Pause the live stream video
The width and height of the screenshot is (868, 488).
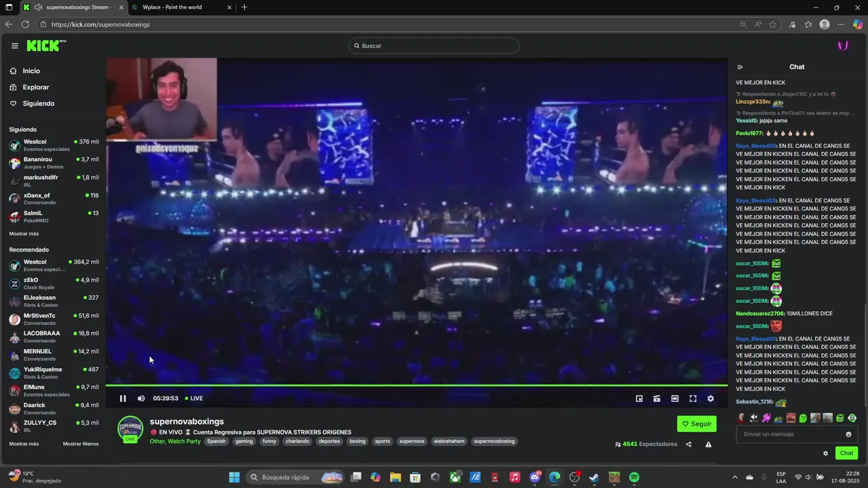[123, 399]
